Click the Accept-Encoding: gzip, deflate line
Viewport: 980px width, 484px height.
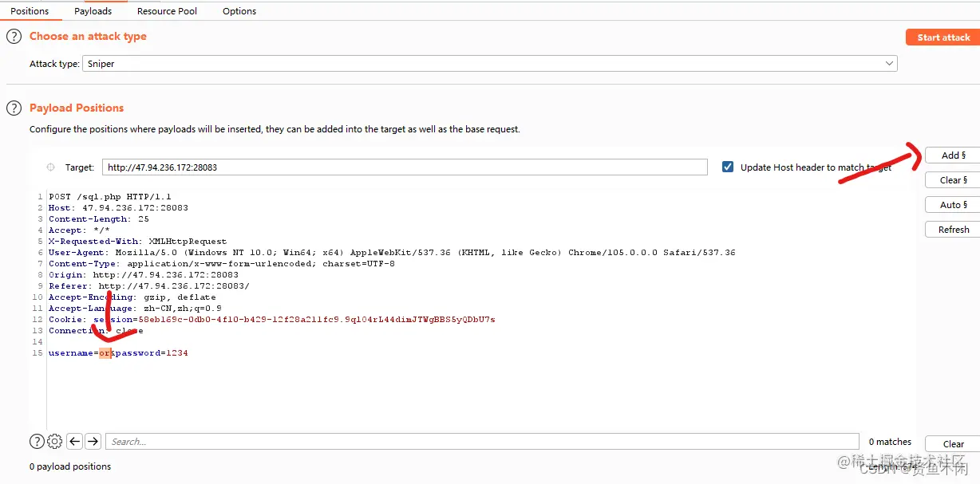coord(132,297)
